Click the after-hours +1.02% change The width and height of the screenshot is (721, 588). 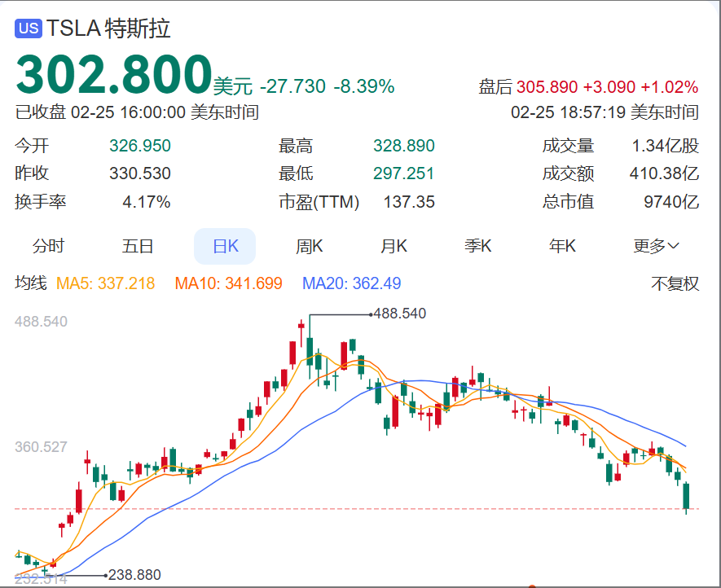670,87
